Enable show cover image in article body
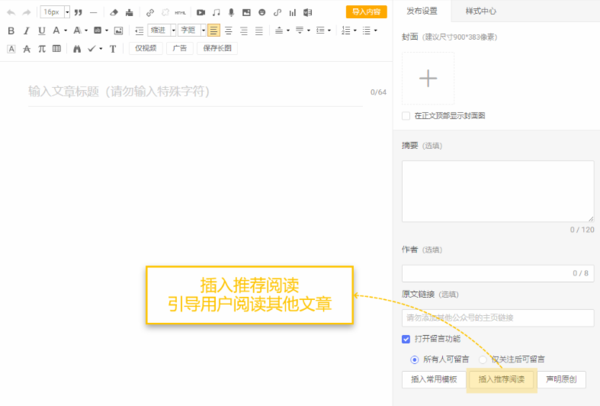 coord(406,116)
